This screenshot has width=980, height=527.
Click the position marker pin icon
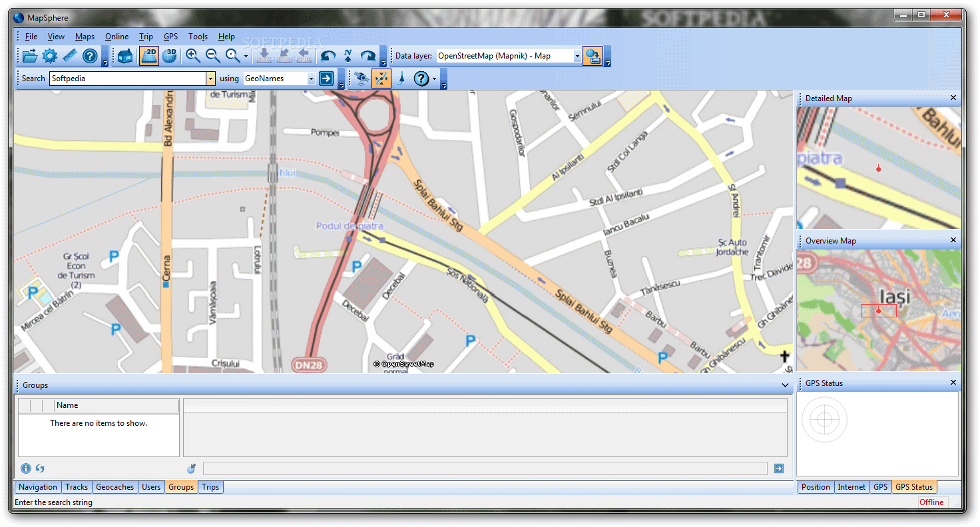[x=401, y=79]
